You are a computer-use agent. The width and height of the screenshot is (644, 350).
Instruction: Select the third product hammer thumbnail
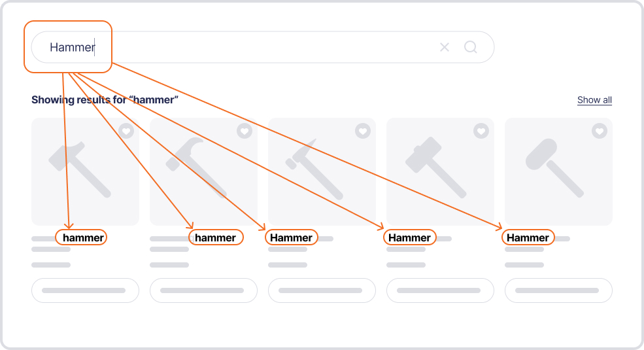[322, 171]
